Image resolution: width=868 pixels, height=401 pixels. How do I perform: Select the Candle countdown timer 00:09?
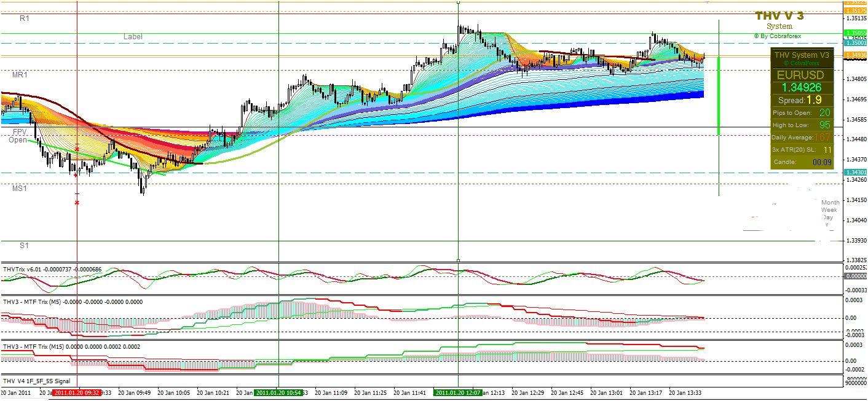822,162
